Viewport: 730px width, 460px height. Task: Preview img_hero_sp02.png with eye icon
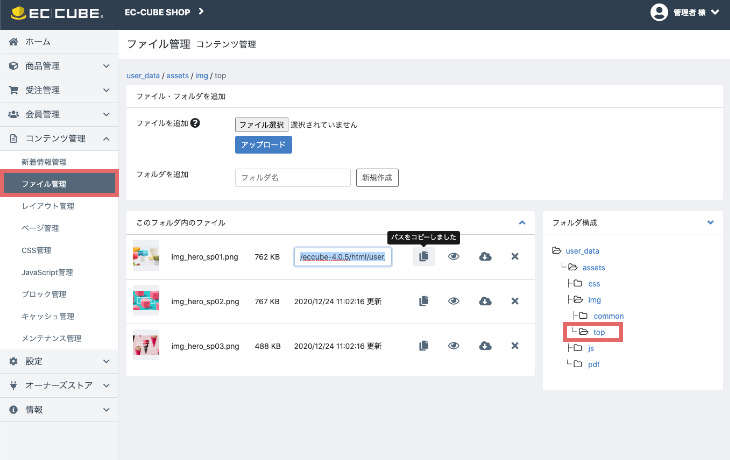tap(453, 301)
